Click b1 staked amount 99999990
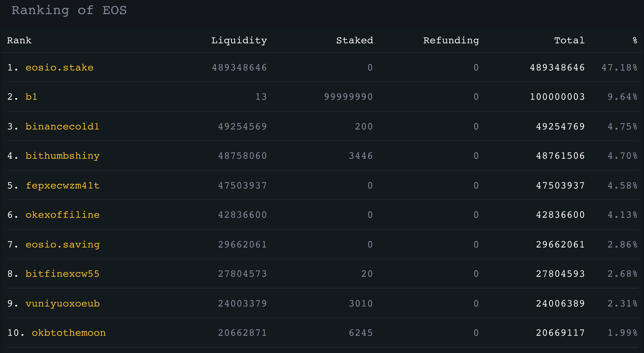Screen dimensions: 644x353 click(x=348, y=97)
